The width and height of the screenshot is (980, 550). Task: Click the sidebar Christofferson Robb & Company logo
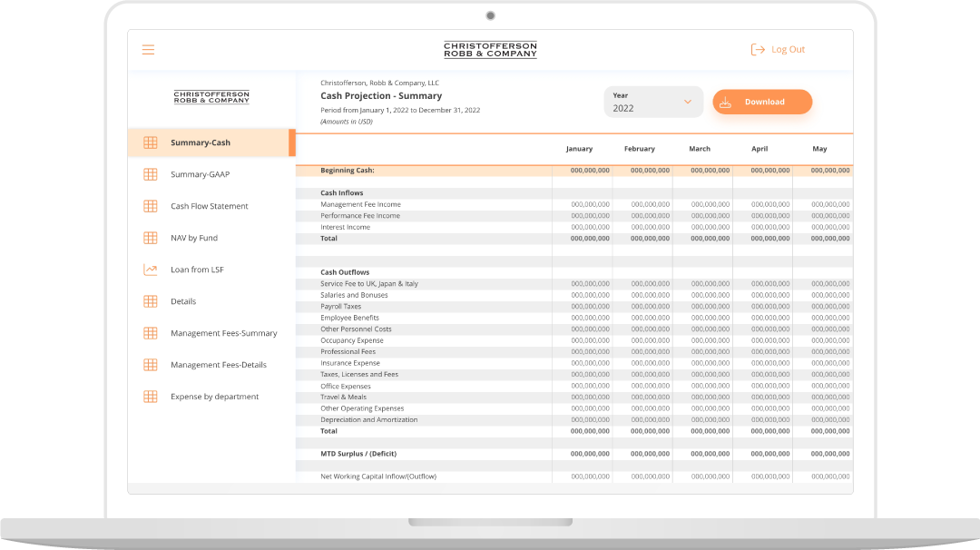point(211,97)
